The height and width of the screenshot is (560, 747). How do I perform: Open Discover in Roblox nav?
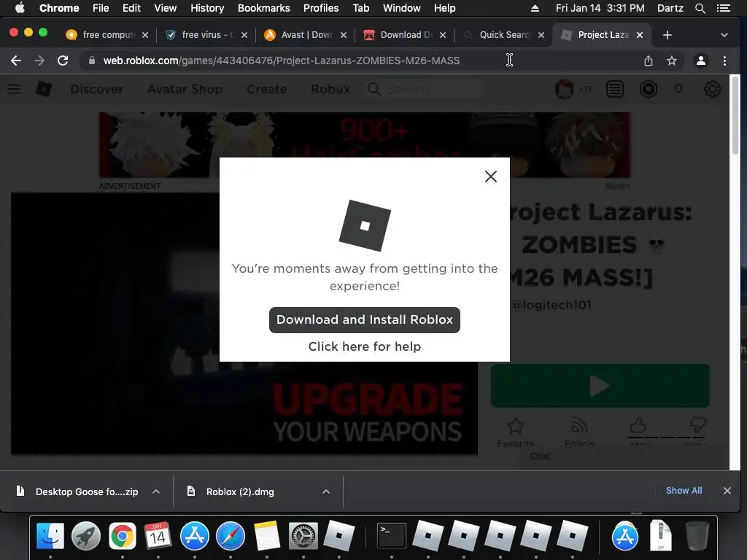[97, 89]
